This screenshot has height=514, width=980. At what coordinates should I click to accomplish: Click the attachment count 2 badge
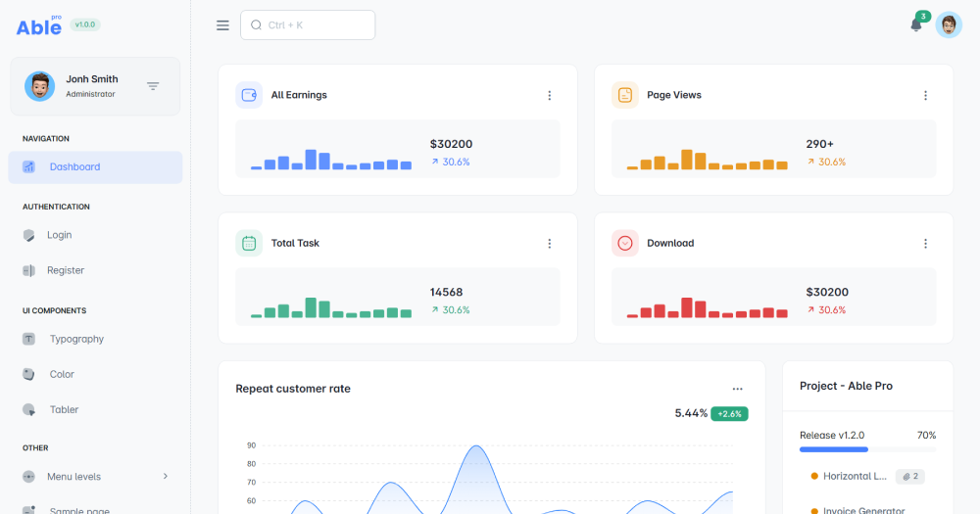(910, 477)
